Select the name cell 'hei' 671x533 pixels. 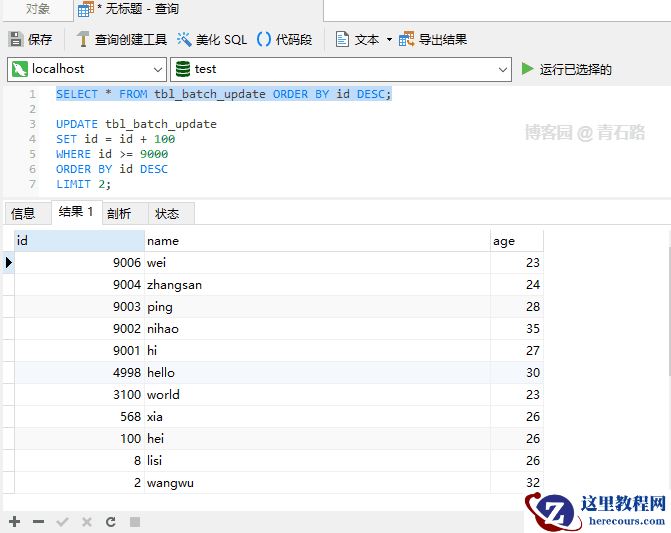click(318, 438)
